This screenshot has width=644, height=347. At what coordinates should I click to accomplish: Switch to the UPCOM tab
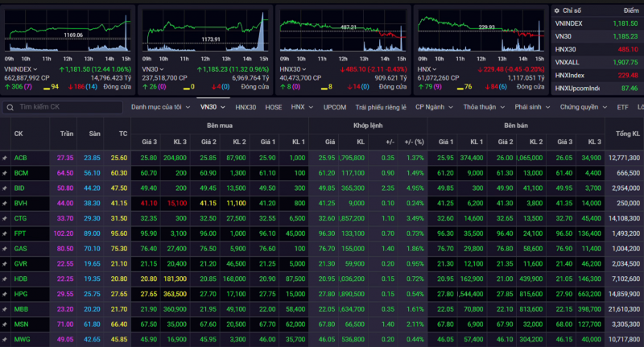point(335,106)
